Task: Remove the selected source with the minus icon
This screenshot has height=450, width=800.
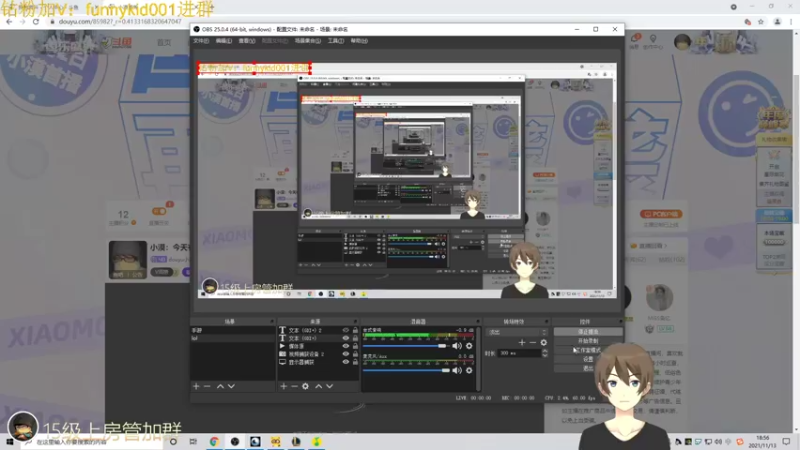Action: pos(294,386)
